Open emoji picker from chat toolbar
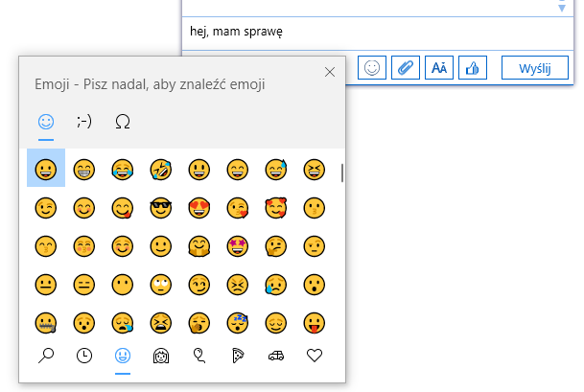 [x=372, y=68]
